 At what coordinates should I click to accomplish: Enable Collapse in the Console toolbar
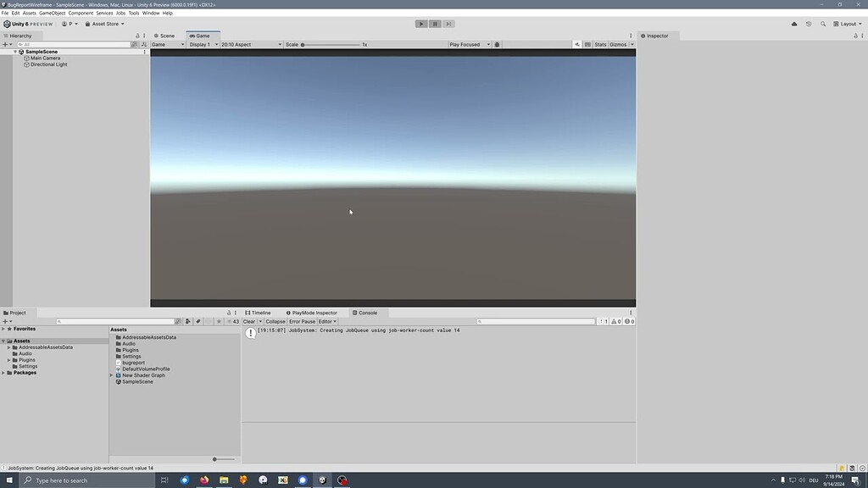(275, 321)
